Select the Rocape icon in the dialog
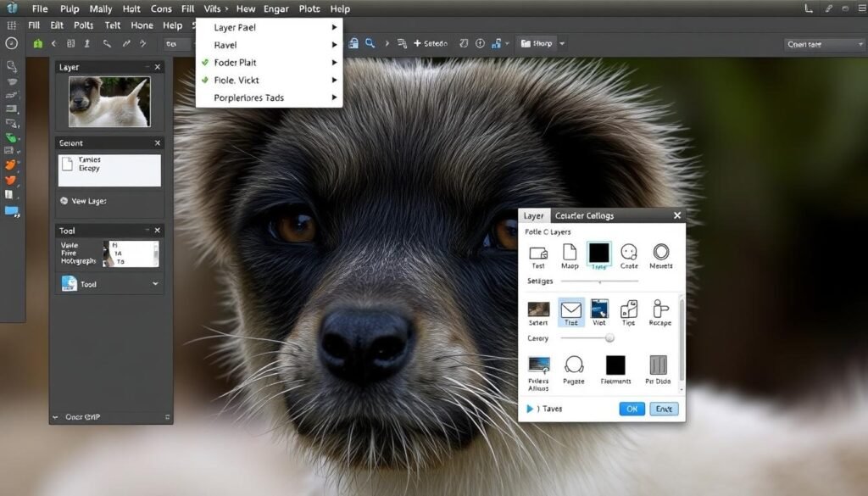Viewport: 868px width, 496px height. [659, 309]
